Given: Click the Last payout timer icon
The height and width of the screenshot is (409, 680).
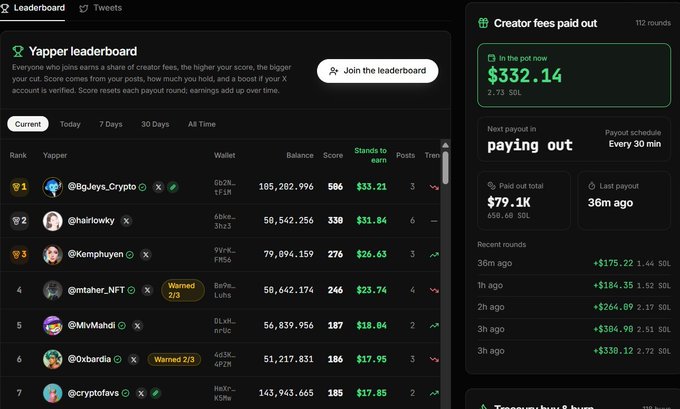Looking at the screenshot, I should click(x=592, y=186).
